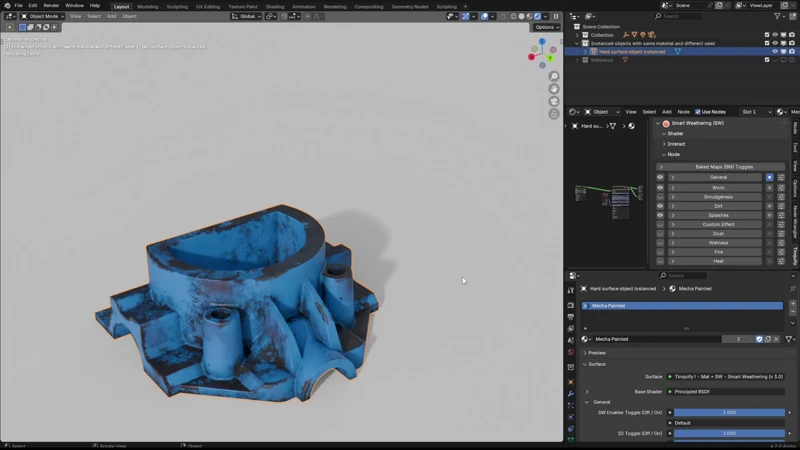The image size is (800, 450).
Task: Open the Scene properties tab icon
Action: pos(570,340)
